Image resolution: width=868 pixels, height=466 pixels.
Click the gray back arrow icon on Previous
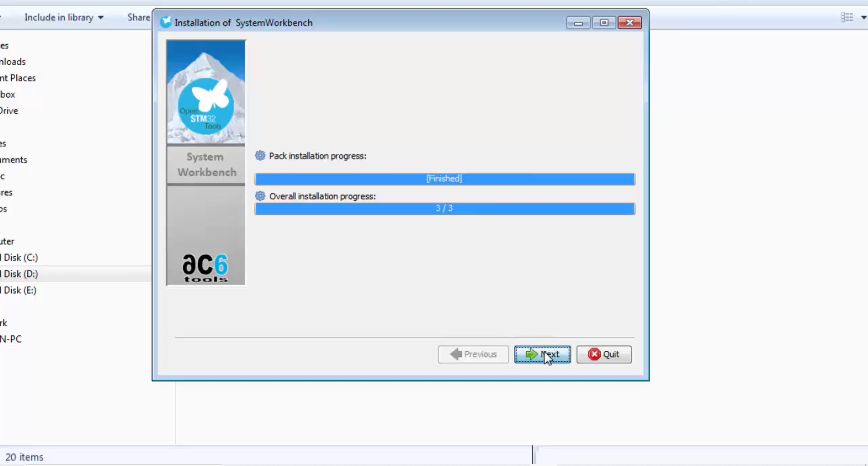coord(456,354)
